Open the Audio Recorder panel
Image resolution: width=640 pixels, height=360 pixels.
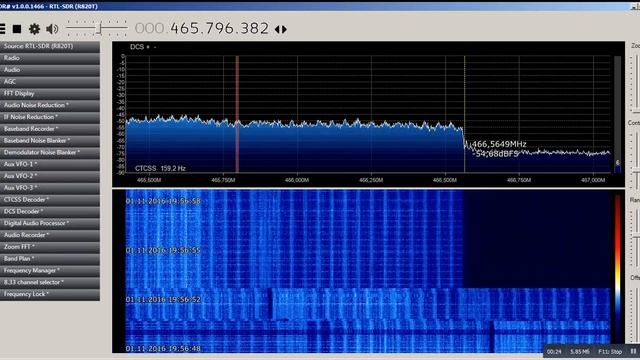[50, 235]
